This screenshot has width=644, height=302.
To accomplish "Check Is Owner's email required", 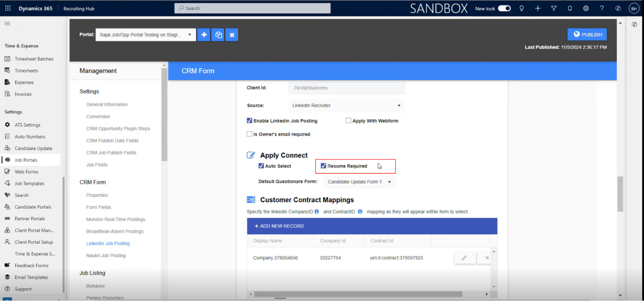I will tap(250, 134).
